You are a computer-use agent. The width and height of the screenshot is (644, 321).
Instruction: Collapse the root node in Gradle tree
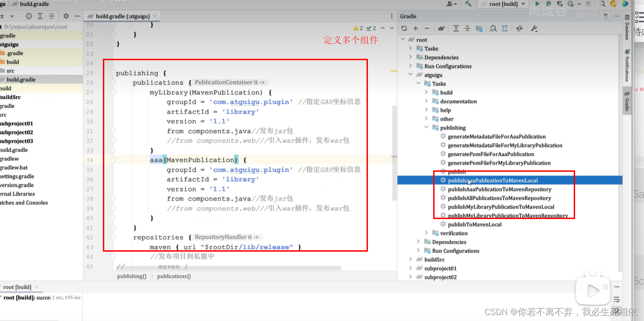[403, 40]
